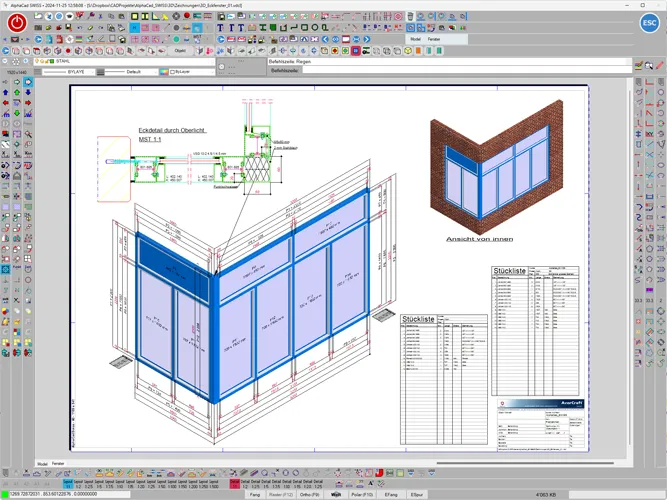Select the highlighted Sgmd 1:1 scale icon
The height and width of the screenshot is (500, 667).
pyautogui.click(x=68, y=483)
